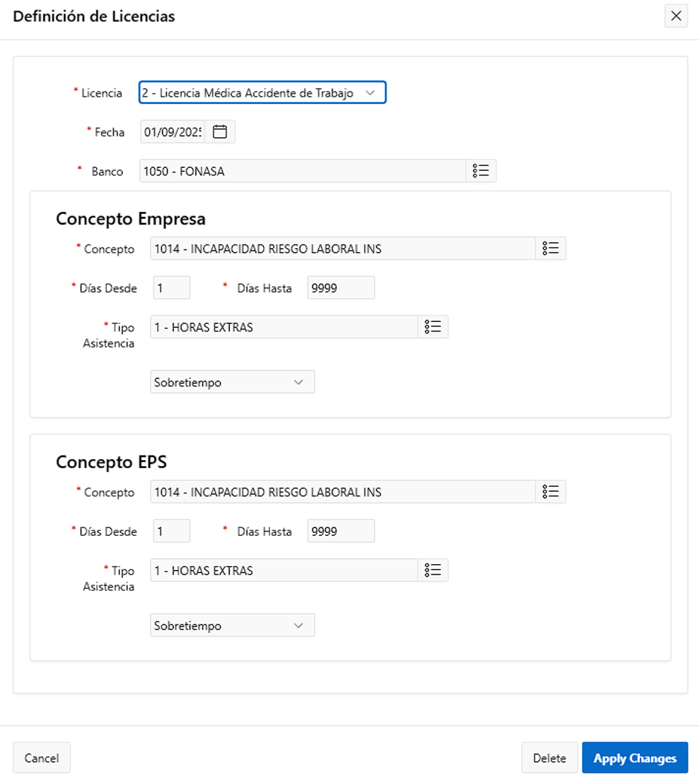699x784 pixels.
Task: Open Tipo Asistencia list in Concepto EPS
Action: [x=433, y=571]
